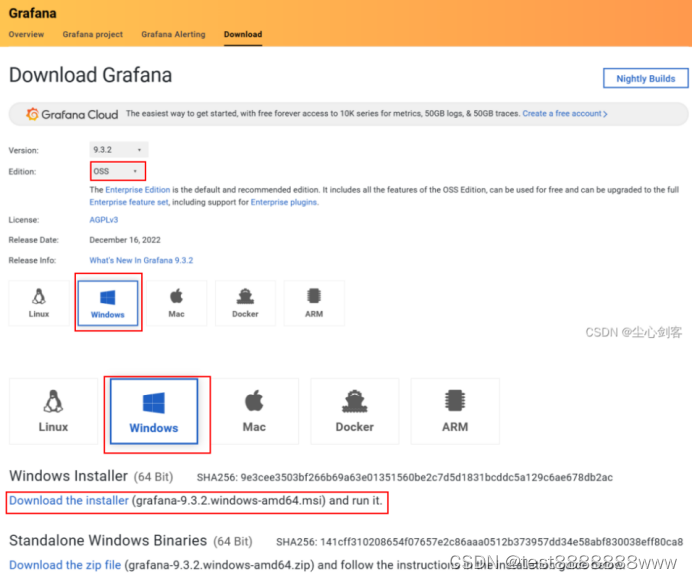Click the Download the installer link
The height and width of the screenshot is (579, 692).
(69, 500)
